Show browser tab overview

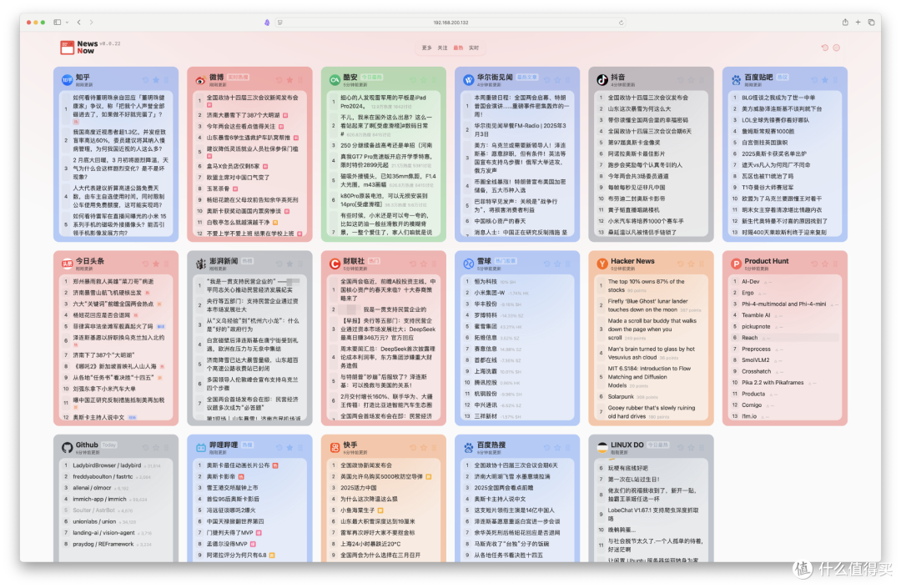871,23
